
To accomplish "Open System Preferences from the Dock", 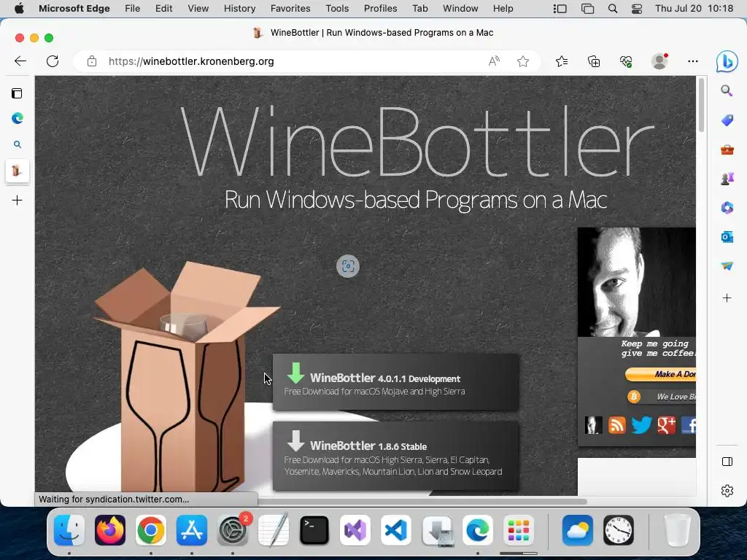I will coord(233,530).
